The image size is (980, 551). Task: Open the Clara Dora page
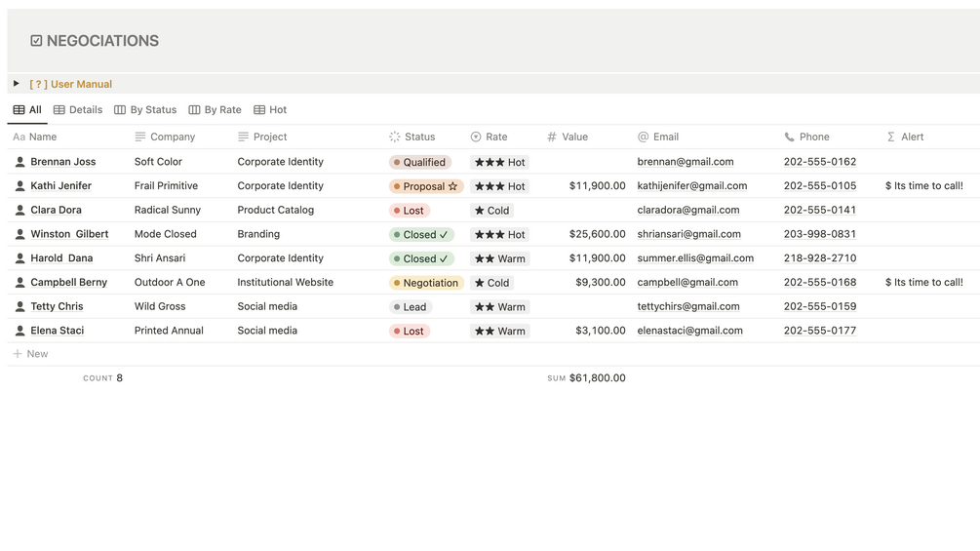56,210
